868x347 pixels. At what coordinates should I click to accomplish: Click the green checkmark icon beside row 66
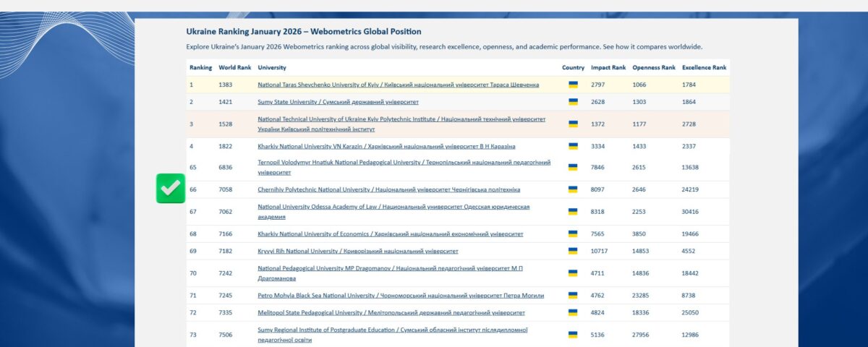[171, 189]
